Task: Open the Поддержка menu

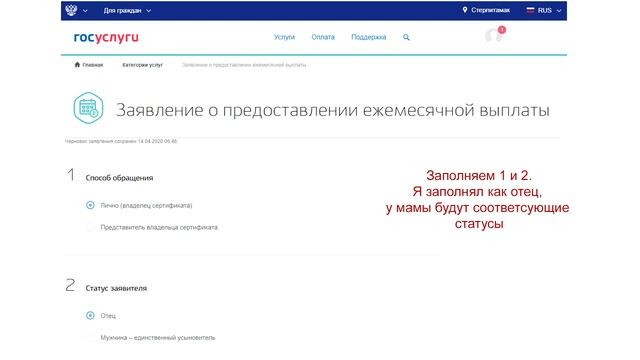Action: tap(369, 37)
